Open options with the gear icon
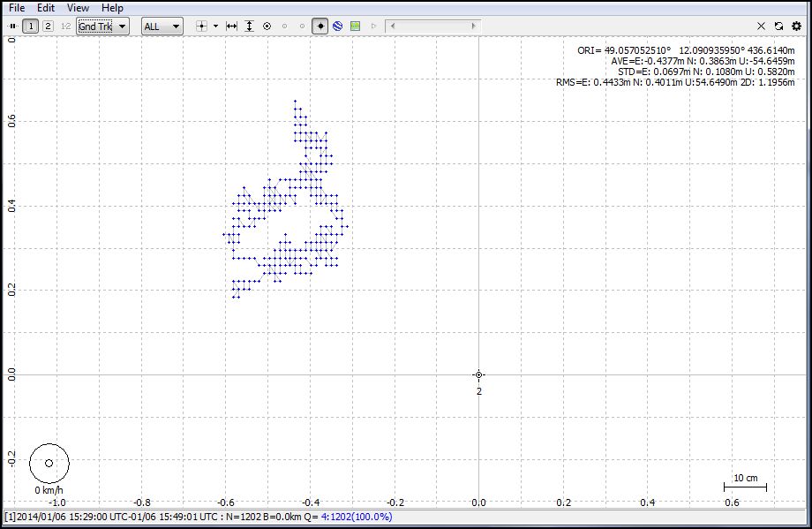Screen dimensions: 812x529 (796, 26)
